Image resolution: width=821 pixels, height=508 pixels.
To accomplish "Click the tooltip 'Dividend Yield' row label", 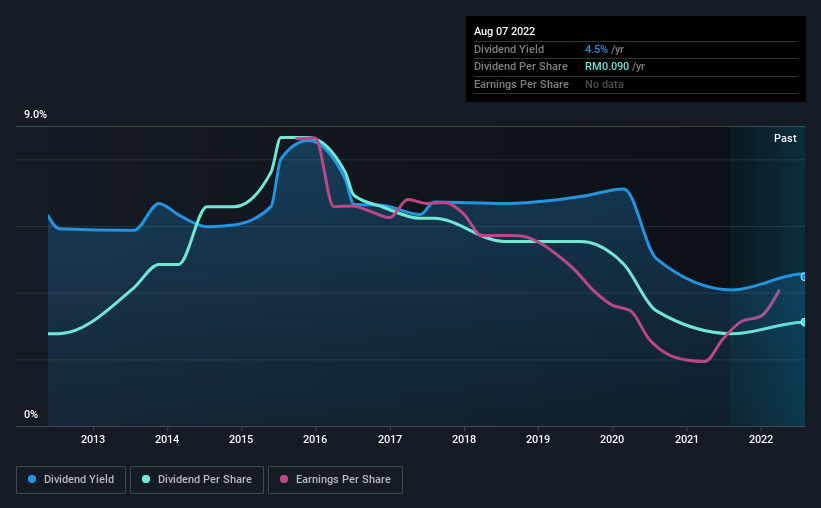I will pyautogui.click(x=509, y=49).
